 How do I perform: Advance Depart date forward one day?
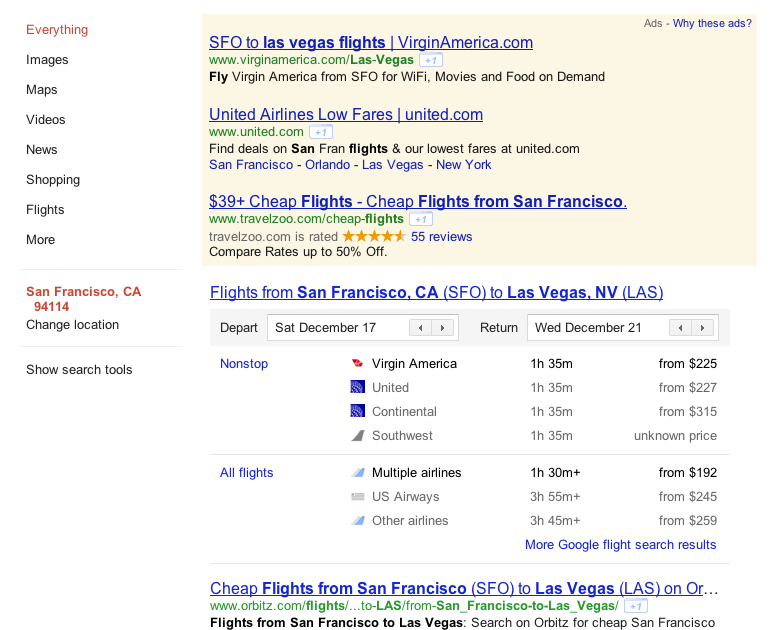tap(442, 327)
